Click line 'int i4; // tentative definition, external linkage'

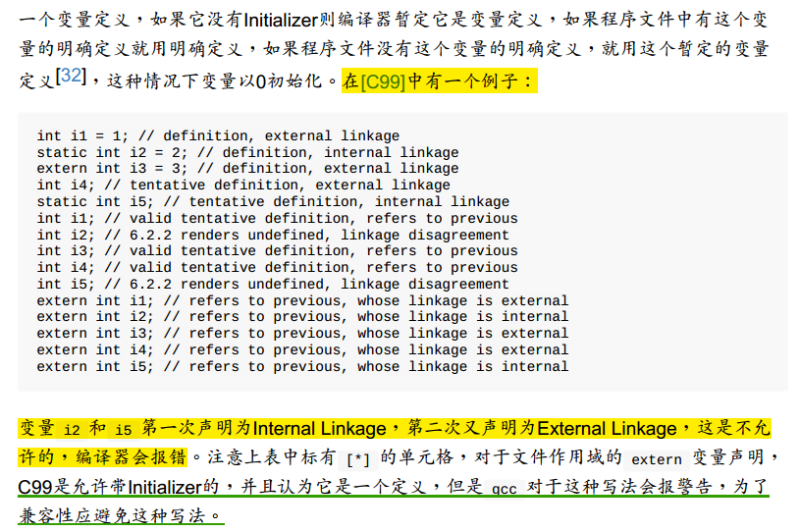[x=243, y=185]
